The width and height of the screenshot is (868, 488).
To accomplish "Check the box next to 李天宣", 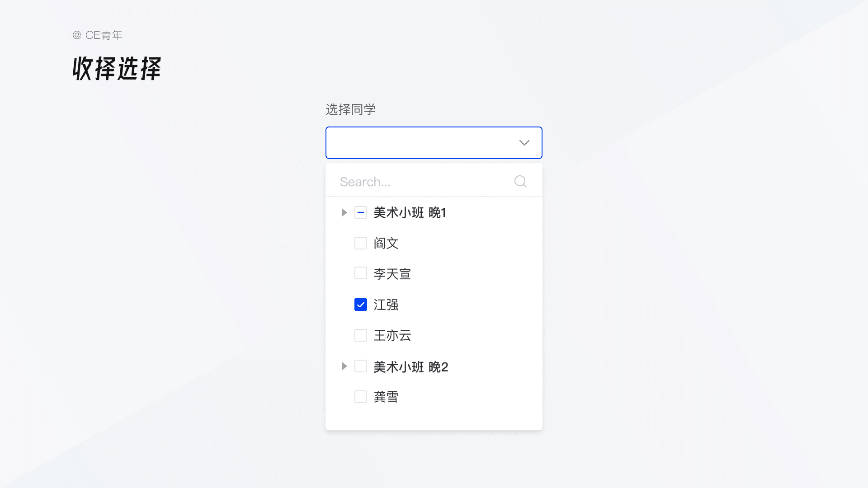I will [x=361, y=273].
